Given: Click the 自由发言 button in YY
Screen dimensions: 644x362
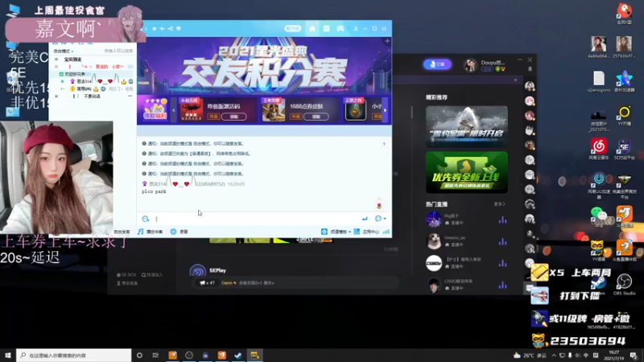Looking at the screenshot, I should point(122,232).
